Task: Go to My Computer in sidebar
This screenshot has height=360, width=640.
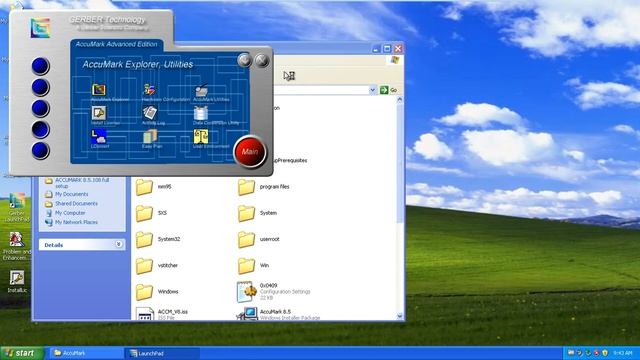Action: 70,213
